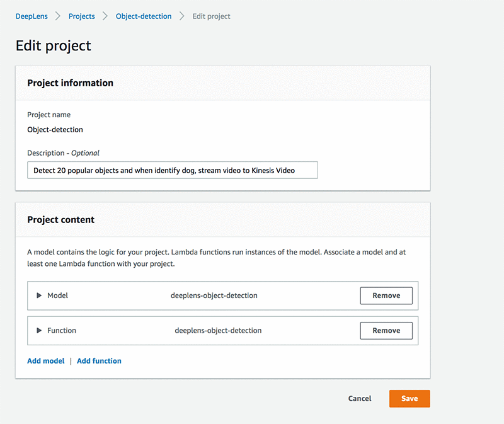The height and width of the screenshot is (424, 504).
Task: Click the Object-detection project name value
Action: 55,130
